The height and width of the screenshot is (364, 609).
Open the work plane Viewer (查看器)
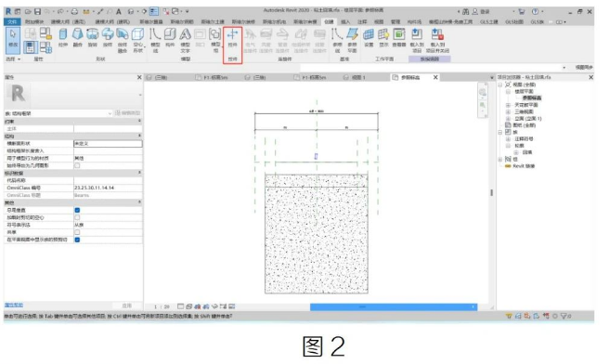pyautogui.click(x=399, y=38)
